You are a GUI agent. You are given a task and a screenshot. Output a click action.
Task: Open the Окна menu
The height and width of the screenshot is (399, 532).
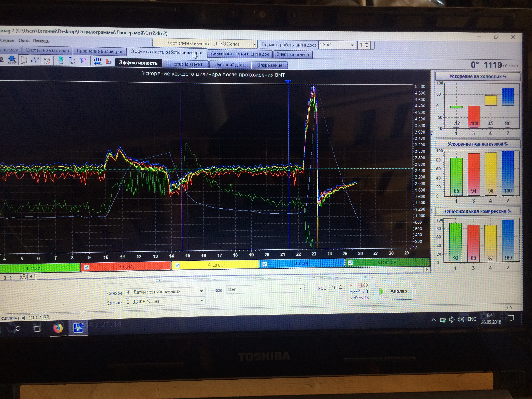24,41
